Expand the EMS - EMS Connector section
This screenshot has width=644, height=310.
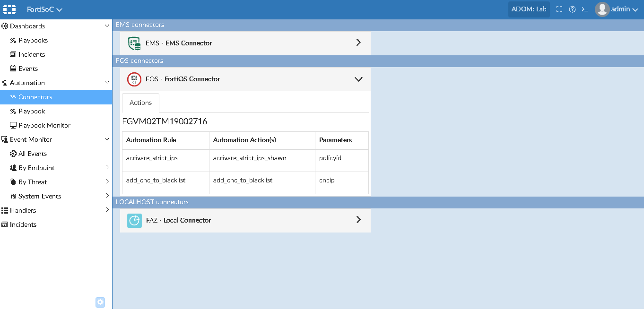358,43
